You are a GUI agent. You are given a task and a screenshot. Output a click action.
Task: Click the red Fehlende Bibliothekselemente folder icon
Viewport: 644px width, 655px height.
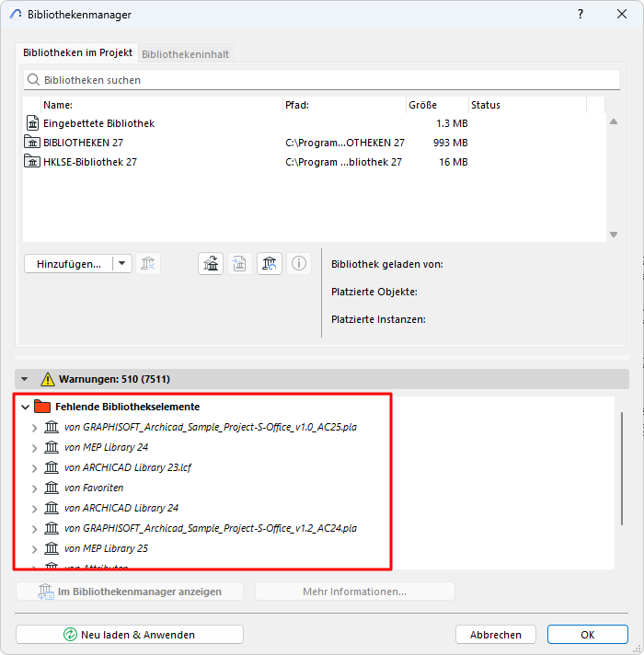pyautogui.click(x=42, y=406)
